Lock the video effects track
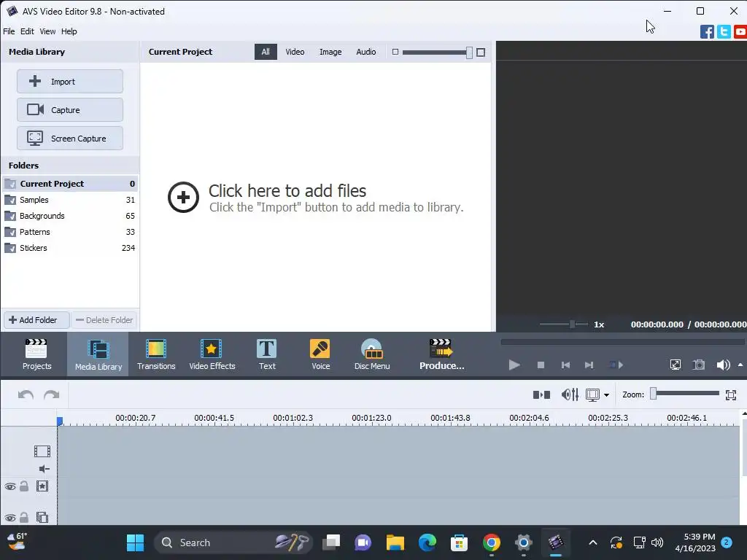This screenshot has height=560, width=747. coord(24,486)
